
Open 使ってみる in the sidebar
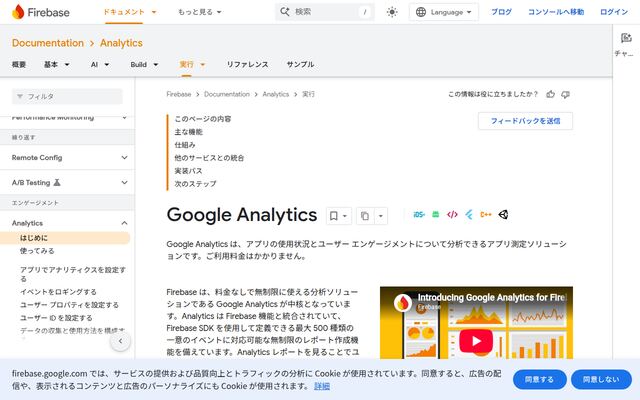coord(37,251)
